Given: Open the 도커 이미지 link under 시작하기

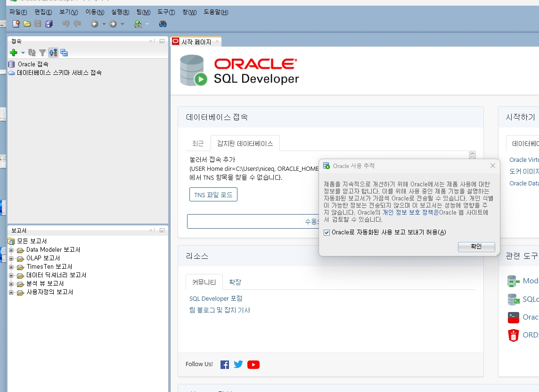Looking at the screenshot, I should (524, 171).
